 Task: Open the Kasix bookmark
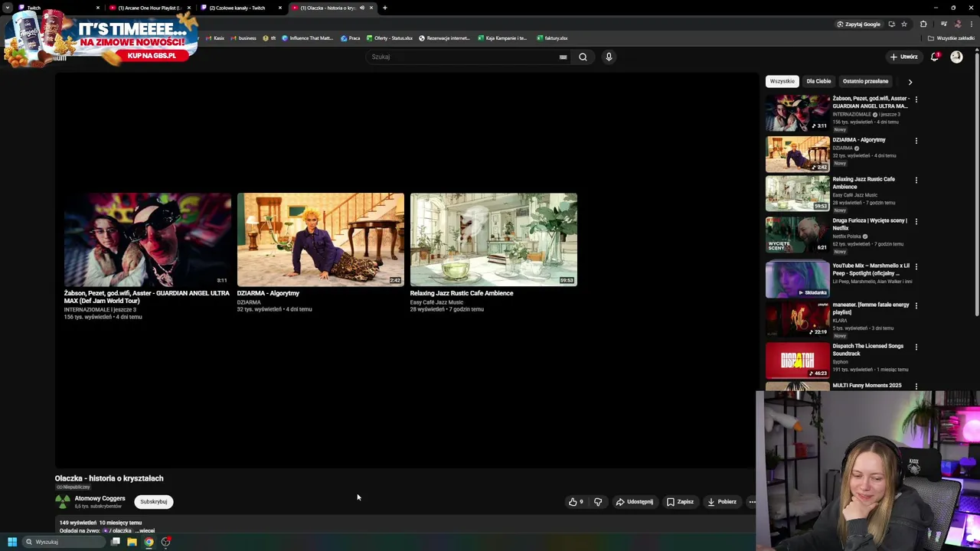[215, 38]
